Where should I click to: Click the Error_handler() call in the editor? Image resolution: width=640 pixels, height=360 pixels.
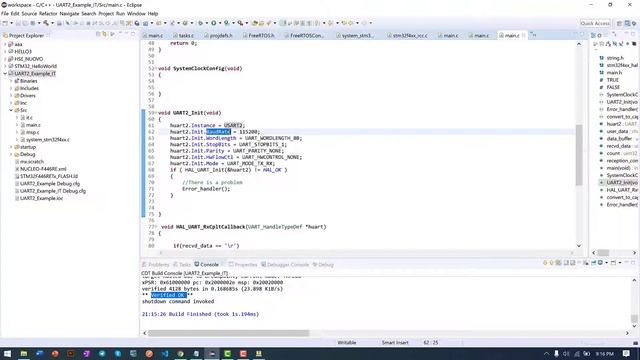pos(206,189)
